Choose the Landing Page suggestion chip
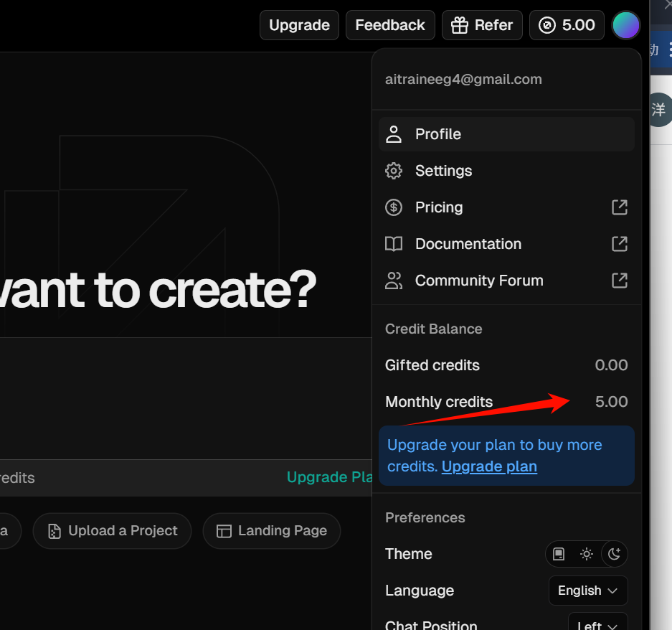This screenshot has height=630, width=672. [x=272, y=531]
